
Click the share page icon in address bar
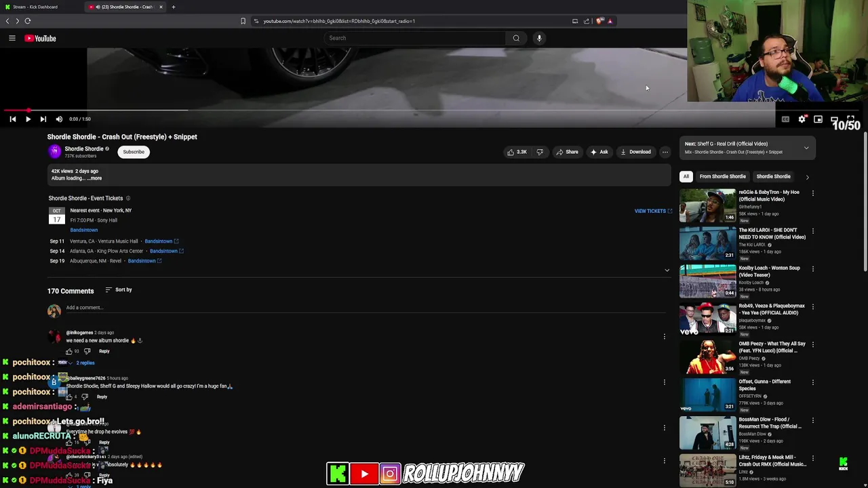click(587, 21)
